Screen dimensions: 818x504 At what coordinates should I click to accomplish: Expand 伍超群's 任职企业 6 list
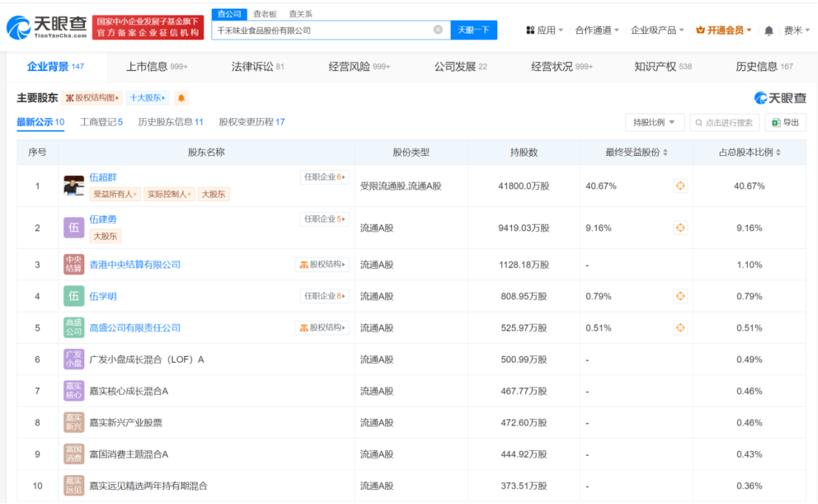325,177
